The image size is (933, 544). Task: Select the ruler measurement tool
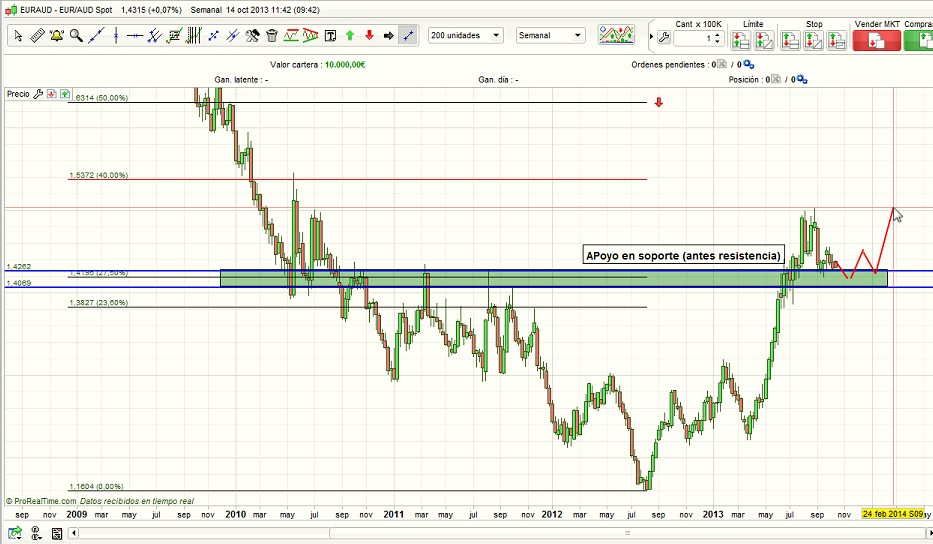click(x=37, y=36)
